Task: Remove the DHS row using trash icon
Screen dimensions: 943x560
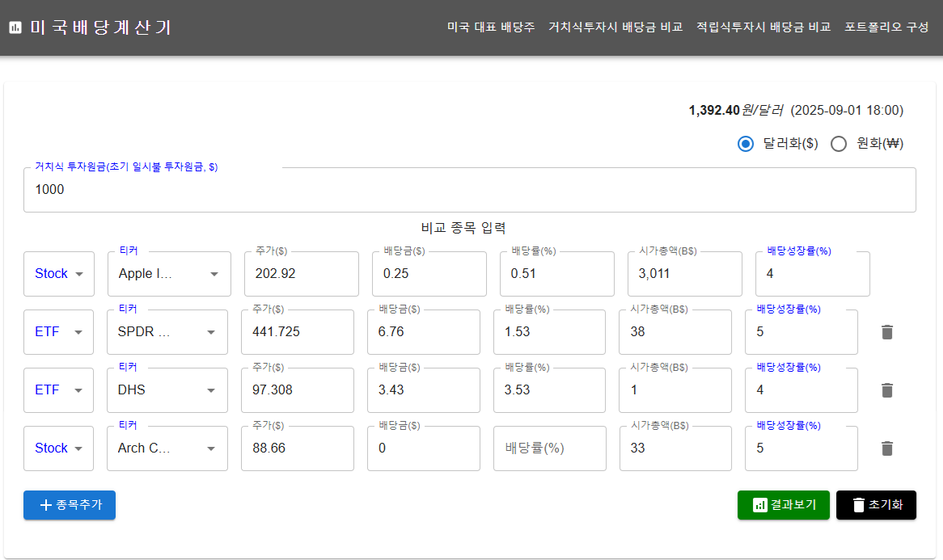Action: [886, 390]
